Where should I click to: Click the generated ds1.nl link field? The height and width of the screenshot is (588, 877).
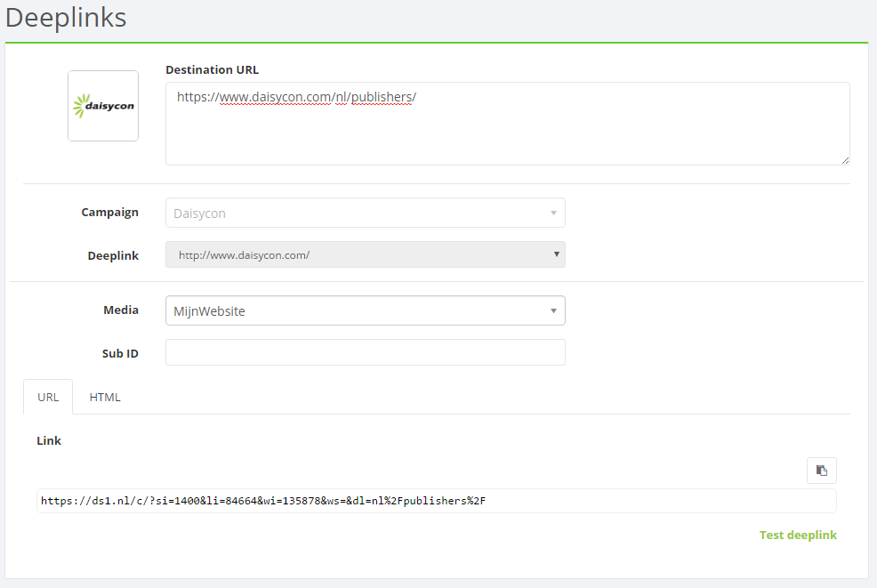pyautogui.click(x=436, y=501)
